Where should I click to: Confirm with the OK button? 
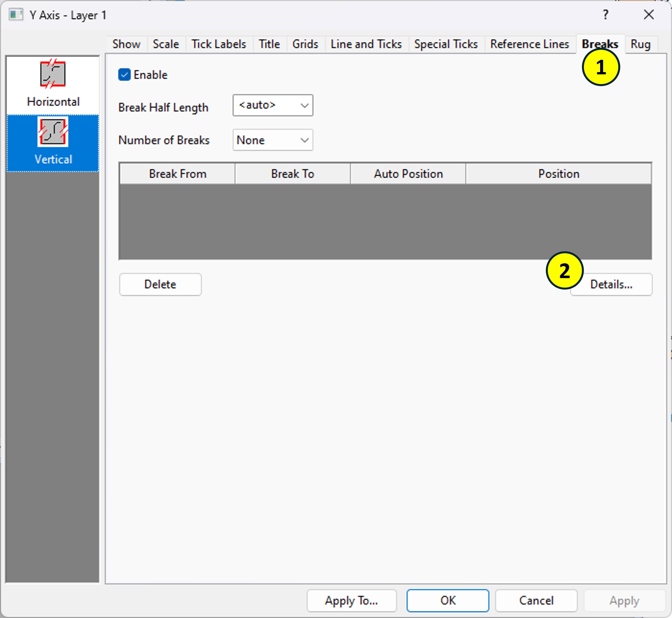pyautogui.click(x=447, y=601)
